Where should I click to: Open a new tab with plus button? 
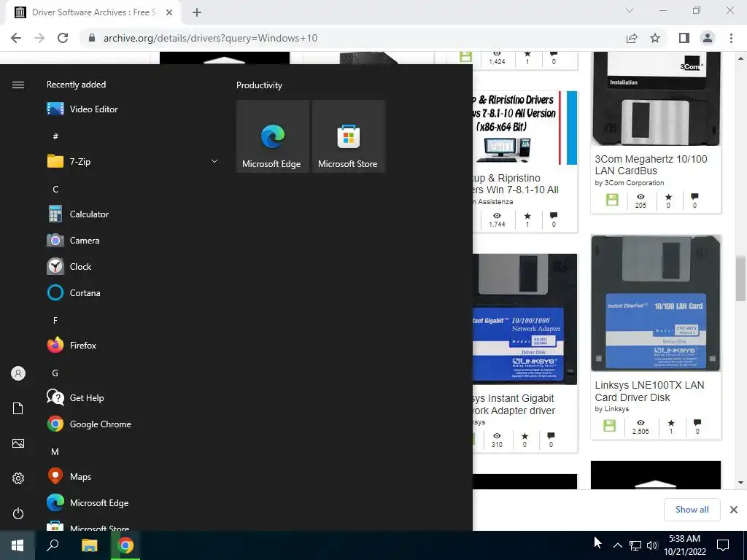[197, 12]
